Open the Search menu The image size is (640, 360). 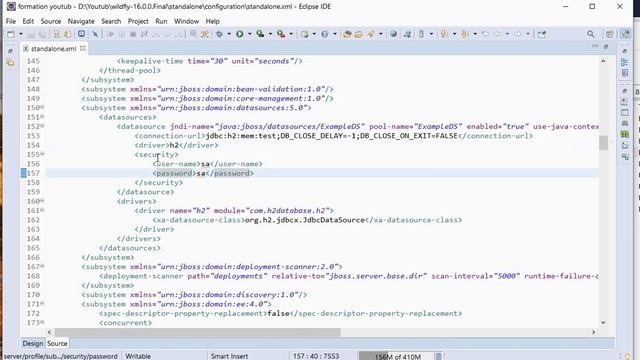point(111,21)
